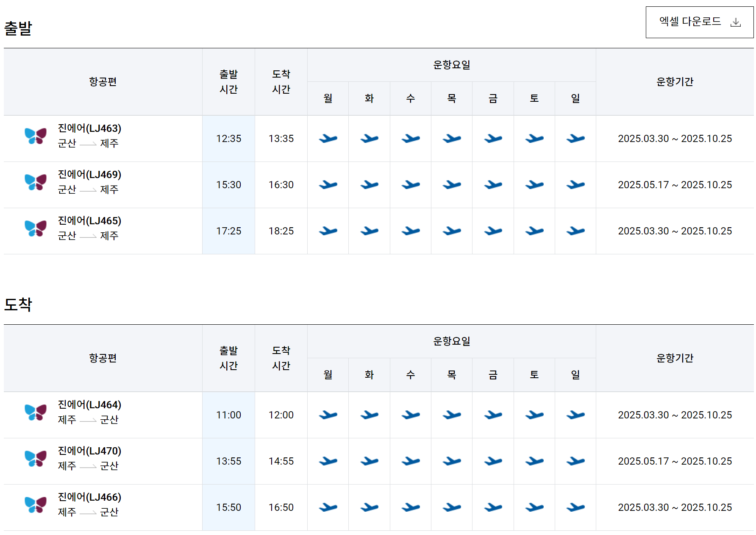Select flight name 진에어(LJ463)
This screenshot has height=535, width=756.
(89, 128)
